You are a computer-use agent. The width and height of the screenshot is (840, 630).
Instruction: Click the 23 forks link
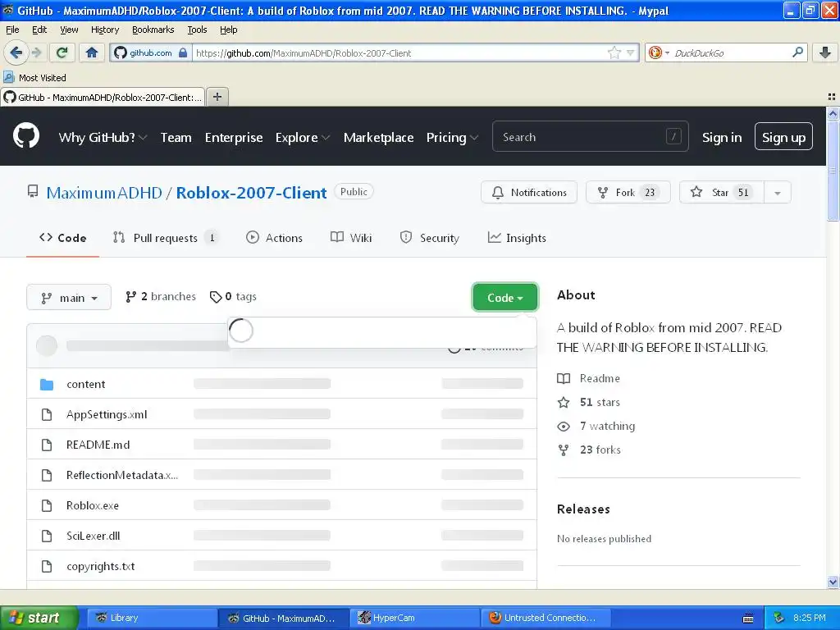[589, 450]
